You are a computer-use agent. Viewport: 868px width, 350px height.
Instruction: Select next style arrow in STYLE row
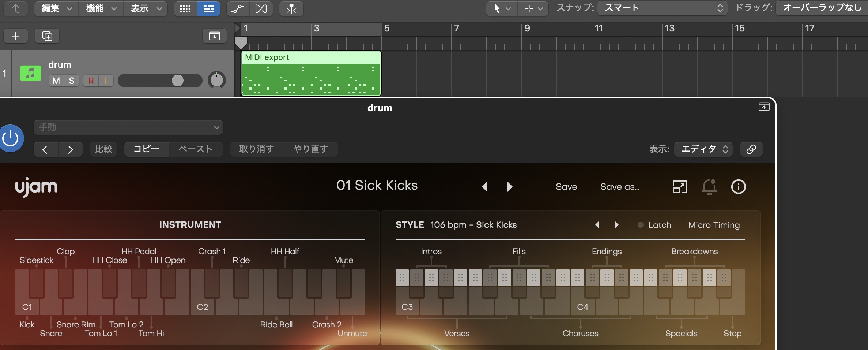pos(617,225)
